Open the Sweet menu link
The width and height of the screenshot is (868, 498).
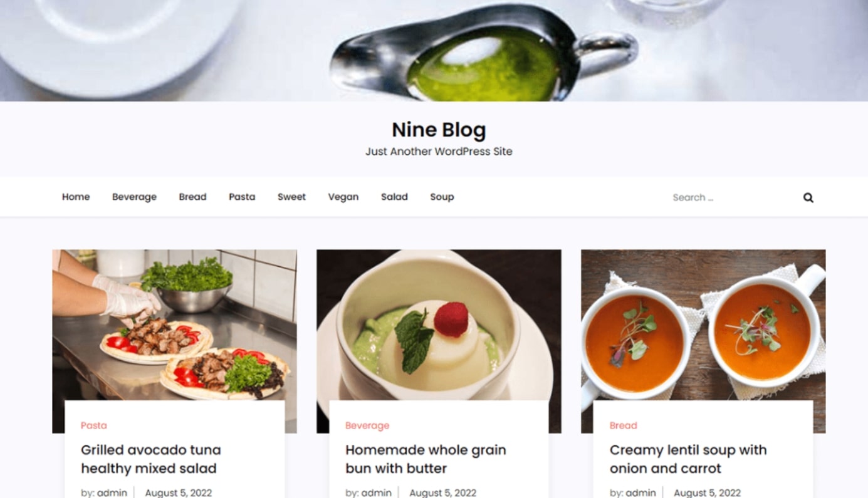click(x=291, y=197)
